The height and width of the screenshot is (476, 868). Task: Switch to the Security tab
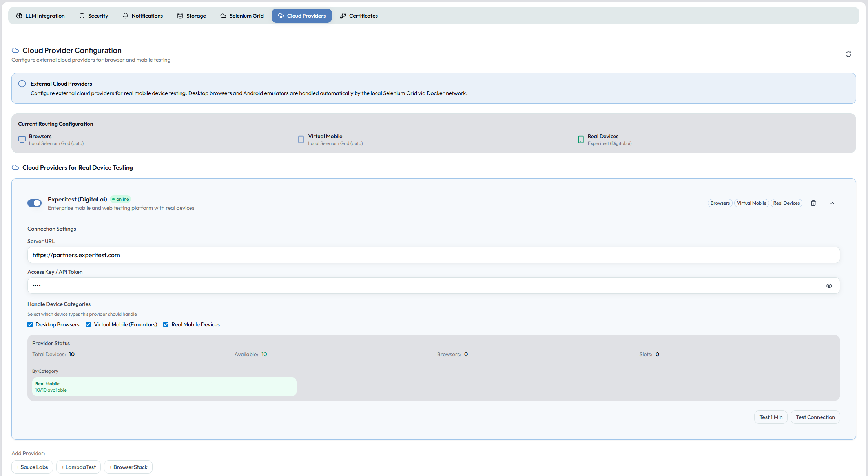tap(93, 16)
